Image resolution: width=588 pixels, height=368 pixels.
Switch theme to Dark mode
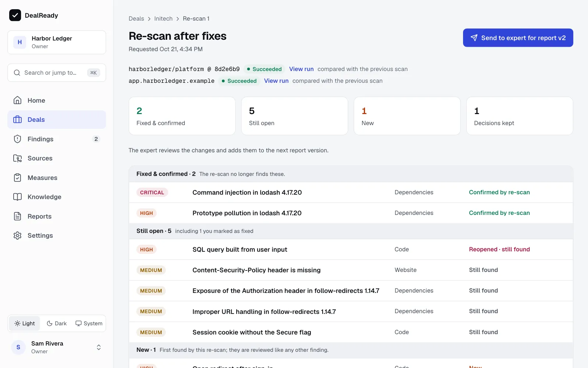coord(57,323)
